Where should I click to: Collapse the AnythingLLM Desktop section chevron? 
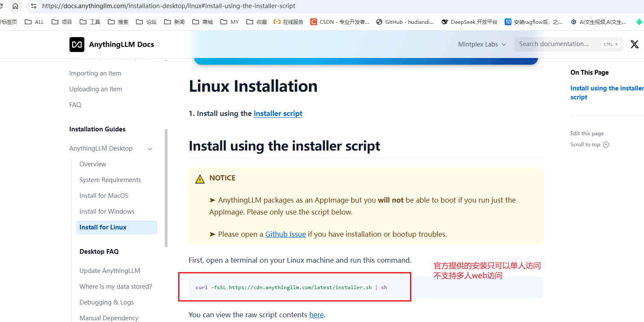pyautogui.click(x=150, y=148)
